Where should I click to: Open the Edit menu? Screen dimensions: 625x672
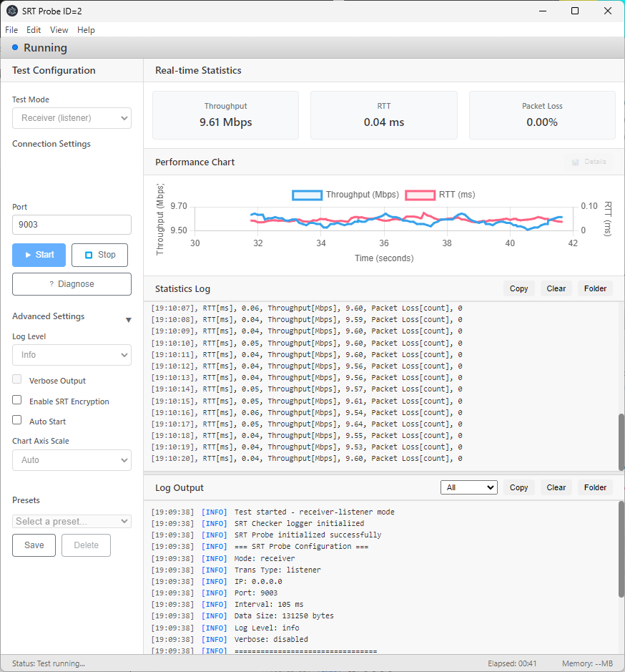tap(34, 30)
